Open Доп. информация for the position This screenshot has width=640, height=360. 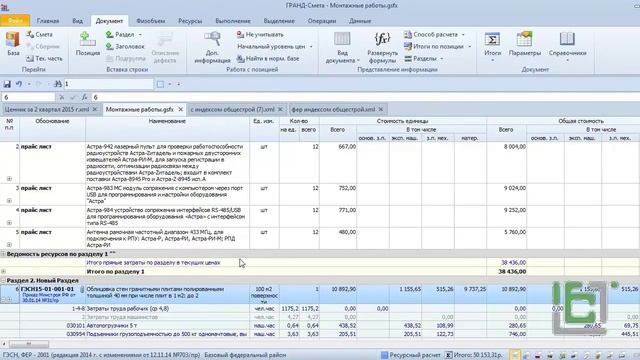click(x=212, y=47)
